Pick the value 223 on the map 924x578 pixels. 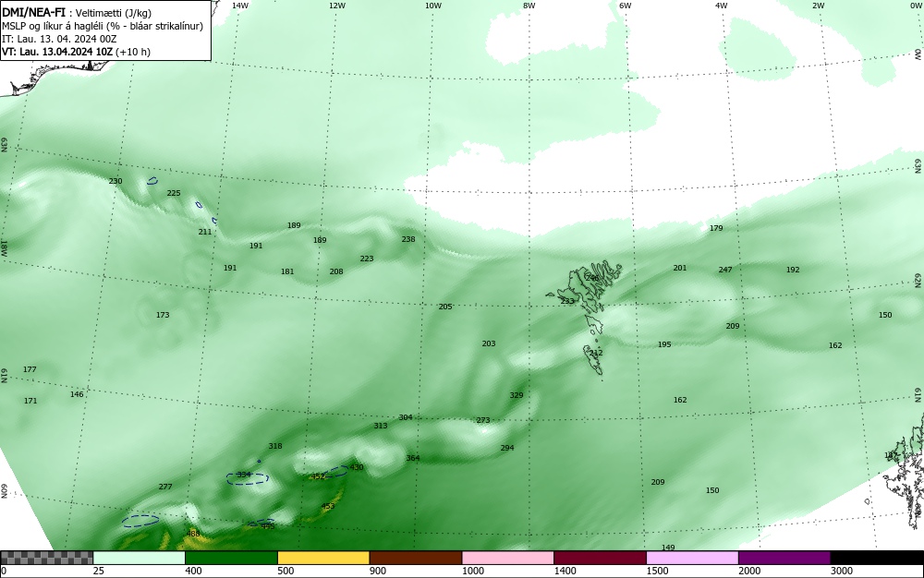point(367,259)
